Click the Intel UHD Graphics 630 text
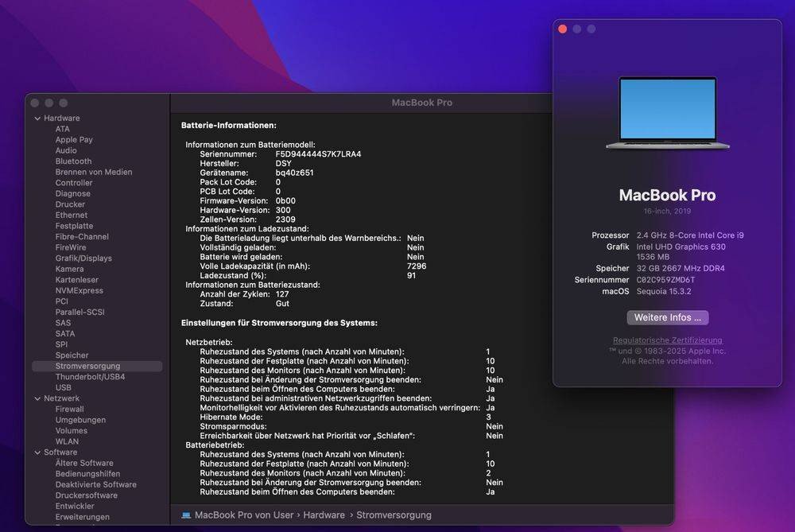This screenshot has width=795, height=532. 681,247
